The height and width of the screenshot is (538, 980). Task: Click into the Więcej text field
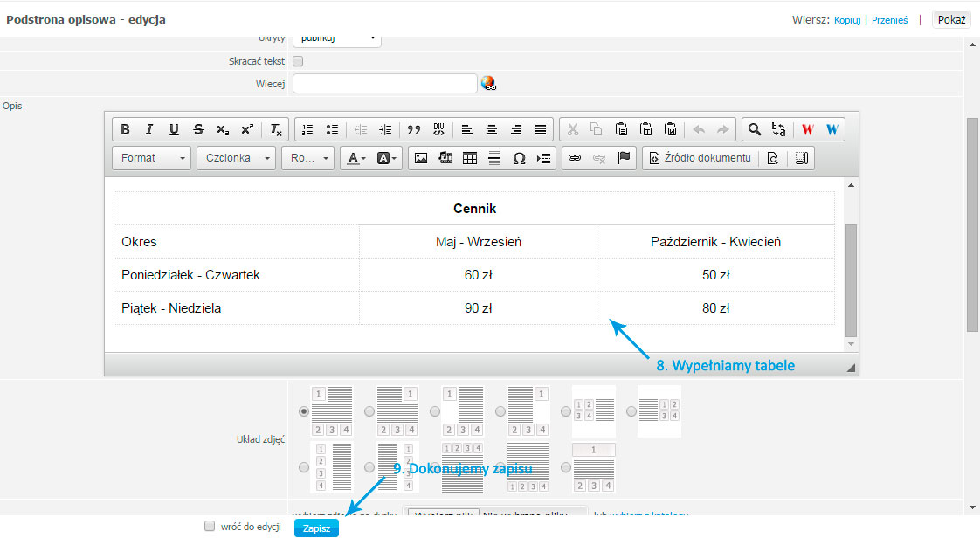tap(385, 83)
